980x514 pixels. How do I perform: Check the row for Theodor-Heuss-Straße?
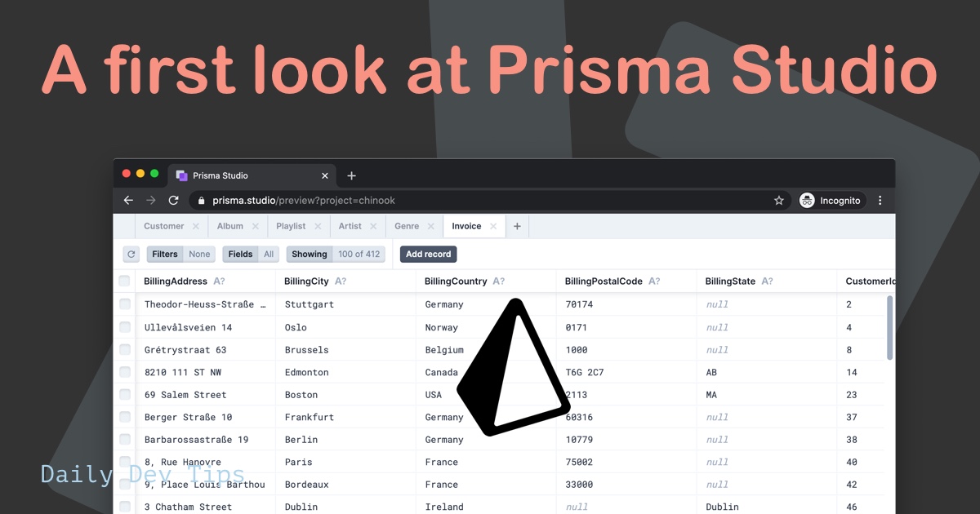point(124,304)
